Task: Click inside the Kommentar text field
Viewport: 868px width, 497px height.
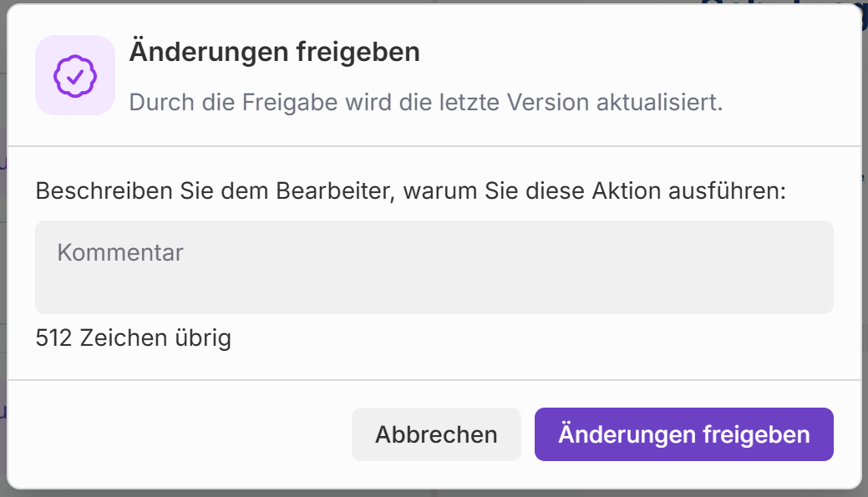Action: pos(434,266)
